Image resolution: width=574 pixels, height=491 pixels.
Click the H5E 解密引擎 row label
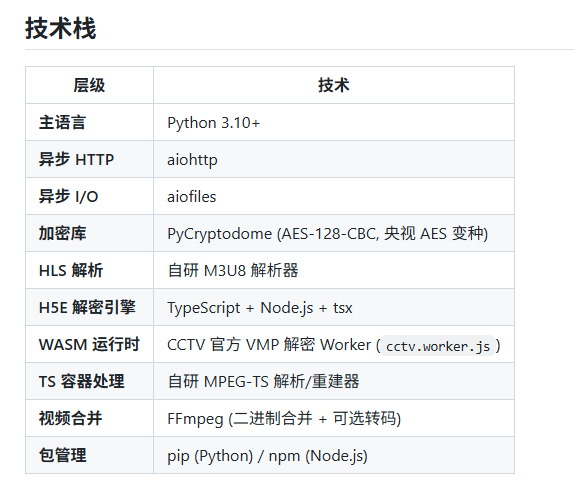[87, 307]
